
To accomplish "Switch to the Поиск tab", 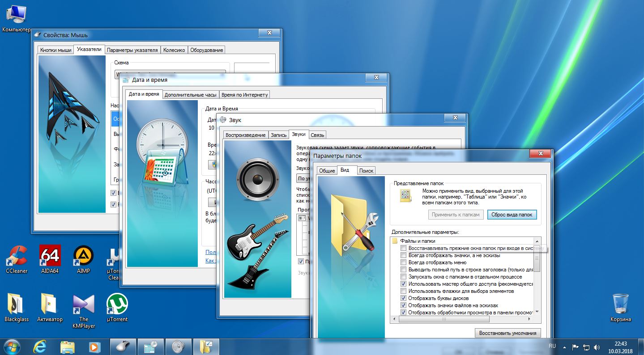I will [x=366, y=171].
